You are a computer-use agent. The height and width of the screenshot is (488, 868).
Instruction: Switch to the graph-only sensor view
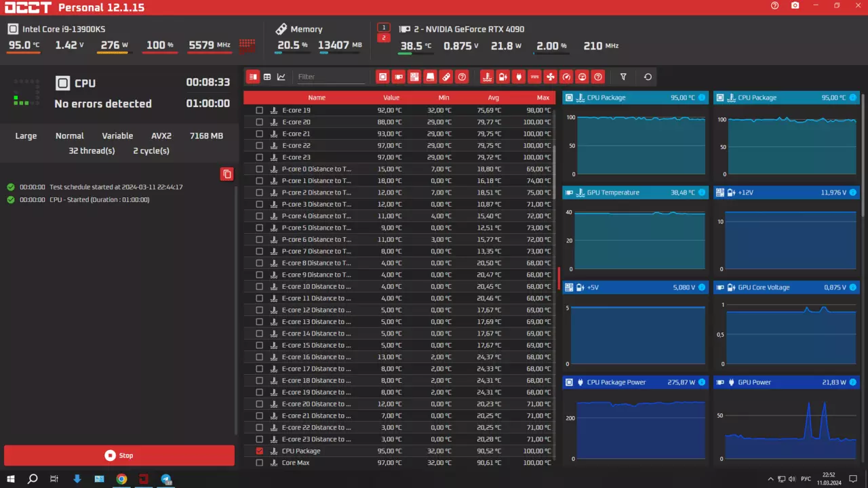pos(281,77)
